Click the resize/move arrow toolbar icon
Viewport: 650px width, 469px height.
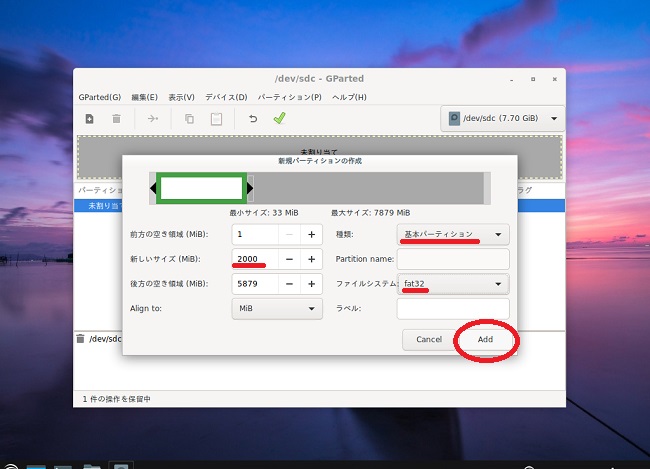[153, 119]
